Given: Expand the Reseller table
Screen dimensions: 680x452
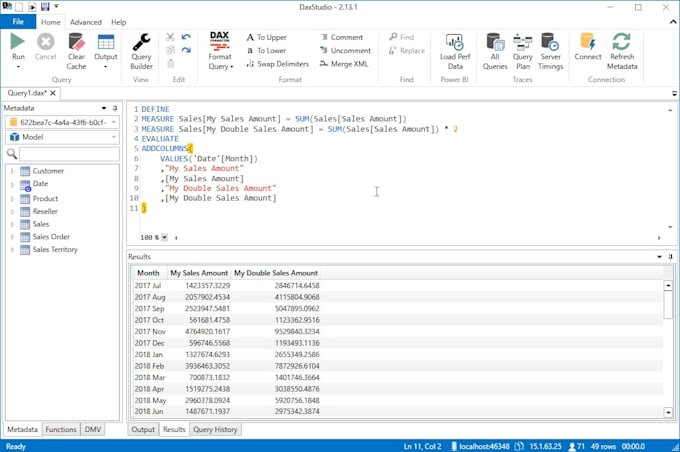Looking at the screenshot, I should click(x=13, y=212).
